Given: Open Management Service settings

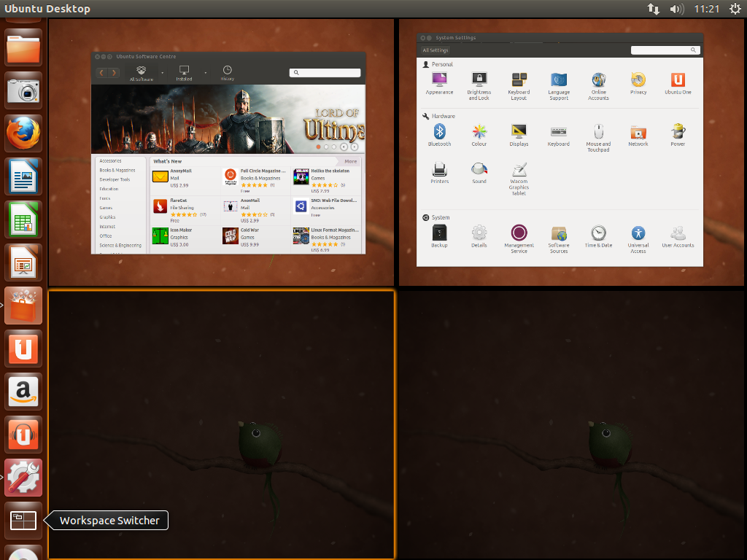Looking at the screenshot, I should click(519, 239).
